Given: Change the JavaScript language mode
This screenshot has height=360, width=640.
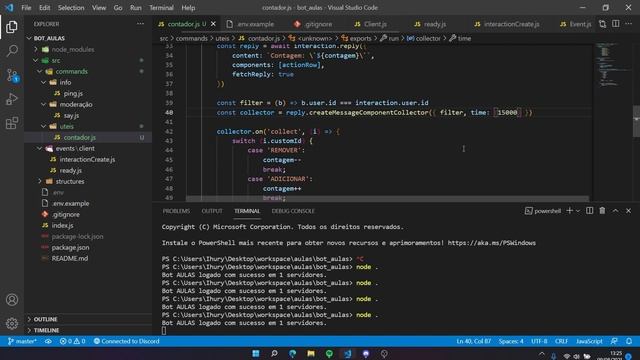Looking at the screenshot, I should 589,341.
